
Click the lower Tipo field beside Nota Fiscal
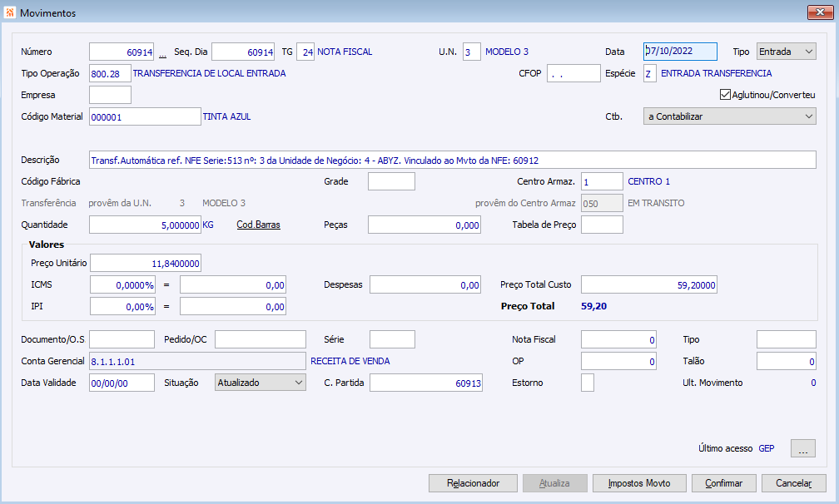tap(786, 339)
